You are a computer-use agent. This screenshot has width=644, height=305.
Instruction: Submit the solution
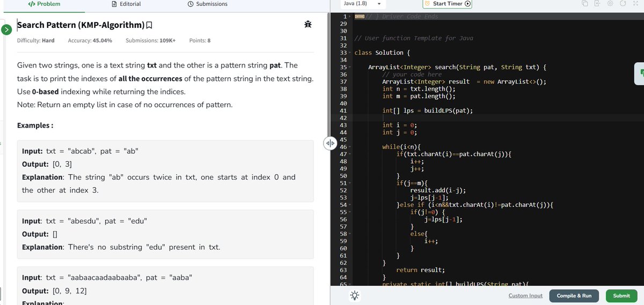pos(621,296)
